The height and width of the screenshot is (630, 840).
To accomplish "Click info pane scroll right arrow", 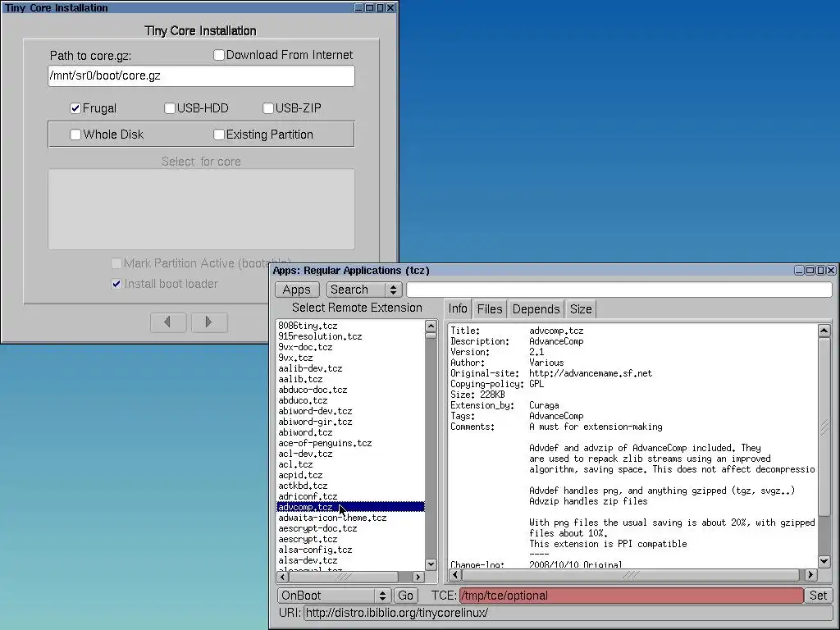I will pyautogui.click(x=810, y=575).
